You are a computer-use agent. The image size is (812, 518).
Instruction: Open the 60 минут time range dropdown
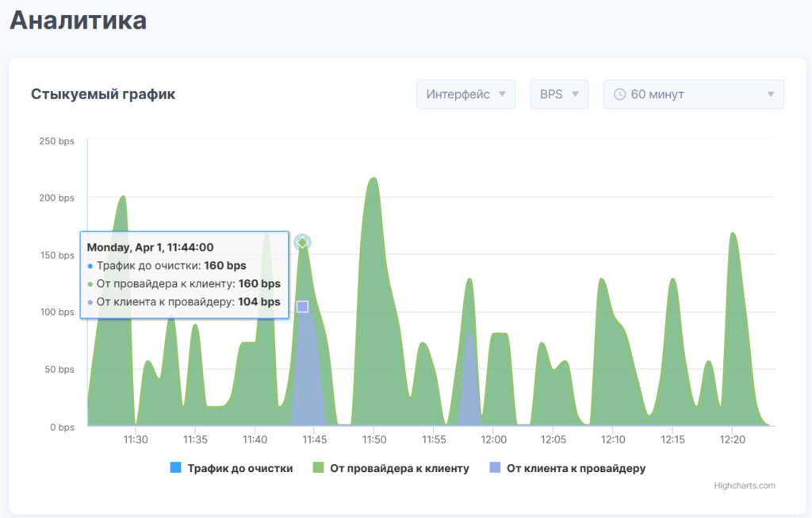coord(693,94)
